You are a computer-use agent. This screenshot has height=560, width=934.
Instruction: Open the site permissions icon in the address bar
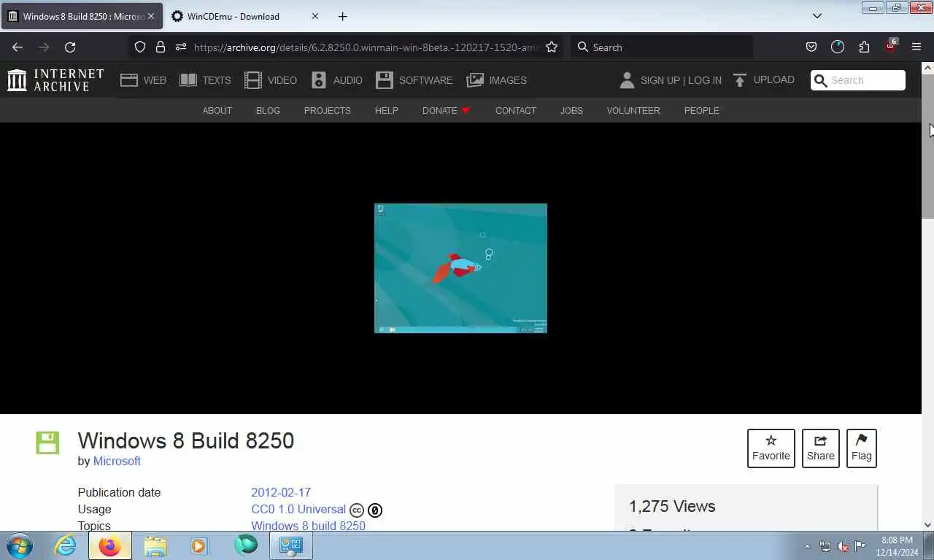coord(181,47)
